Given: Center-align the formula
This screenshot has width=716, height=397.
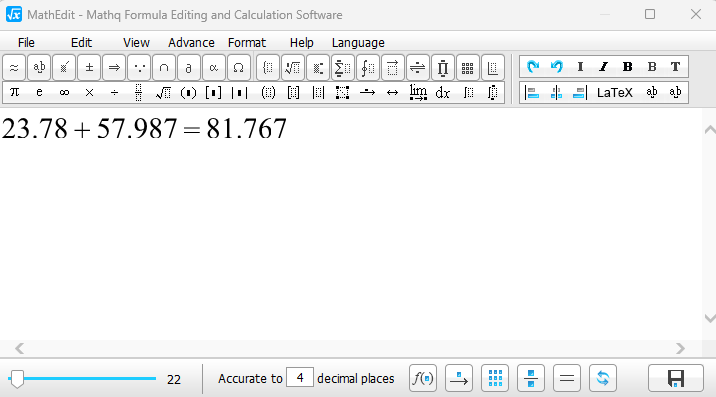Looking at the screenshot, I should tap(556, 93).
